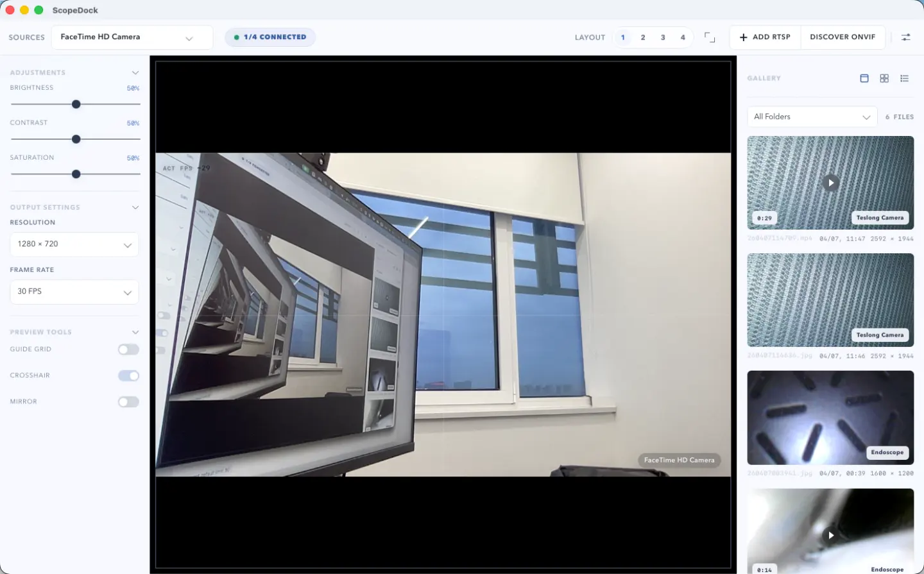Turn on Mirror mode

[128, 401]
